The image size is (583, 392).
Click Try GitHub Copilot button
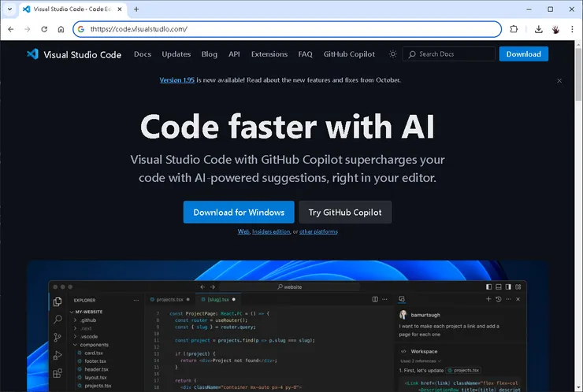(x=345, y=213)
